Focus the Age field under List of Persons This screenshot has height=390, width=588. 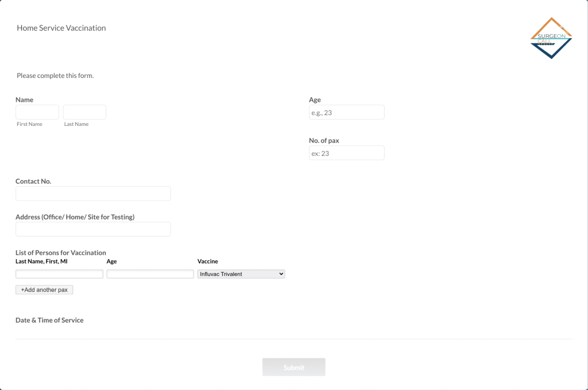[150, 273]
